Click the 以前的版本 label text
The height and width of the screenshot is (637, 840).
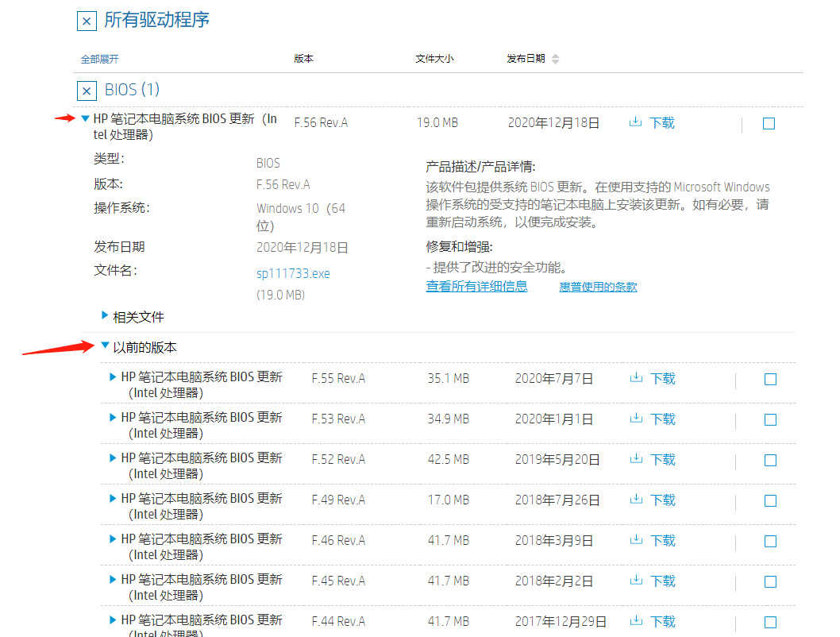tap(144, 347)
